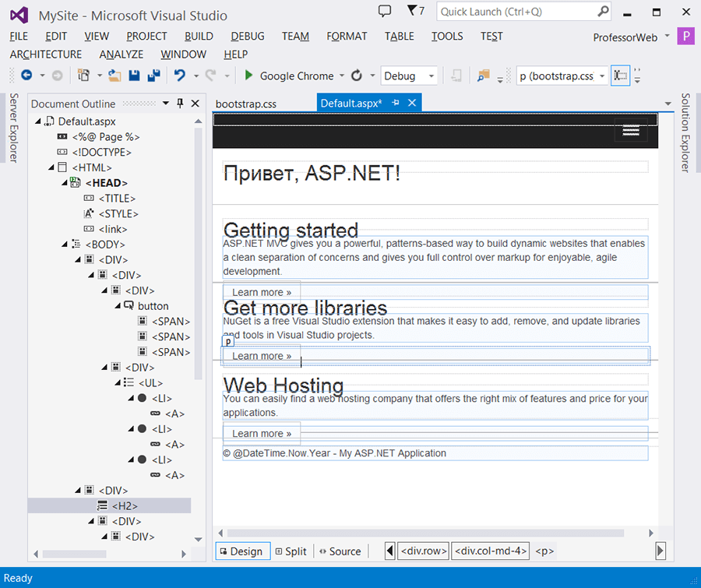The width and height of the screenshot is (701, 588).
Task: Click the New Project toolbar icon
Action: [83, 76]
